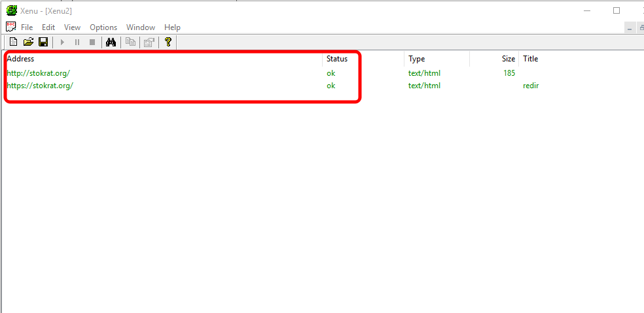Click the Open folder toolbar icon
The width and height of the screenshot is (644, 313).
(28, 42)
